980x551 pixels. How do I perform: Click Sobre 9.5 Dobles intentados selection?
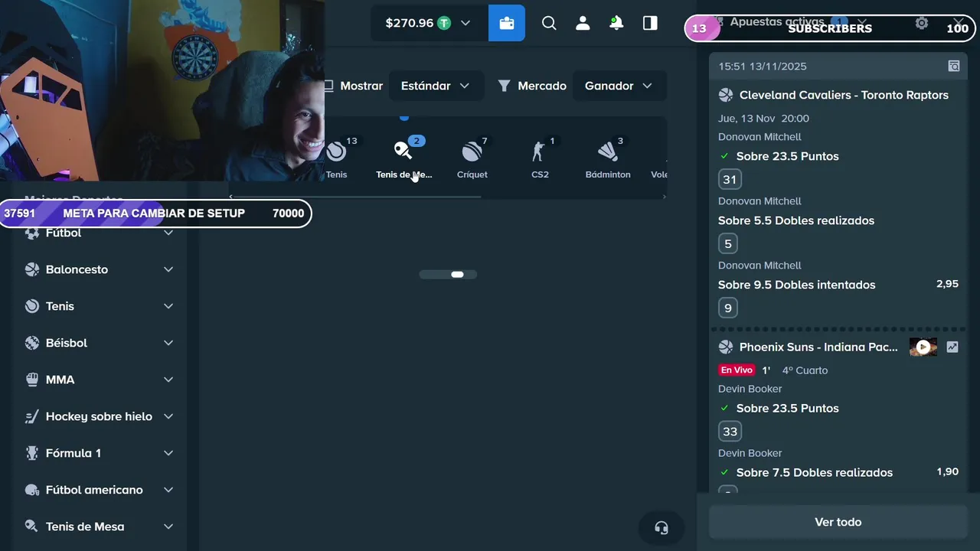click(x=796, y=285)
